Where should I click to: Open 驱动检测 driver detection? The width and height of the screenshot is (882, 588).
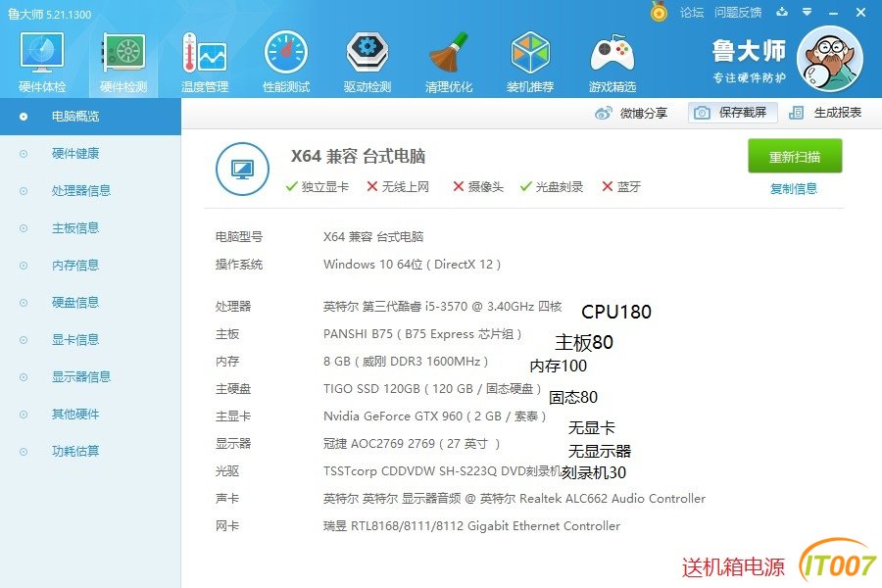[x=367, y=63]
